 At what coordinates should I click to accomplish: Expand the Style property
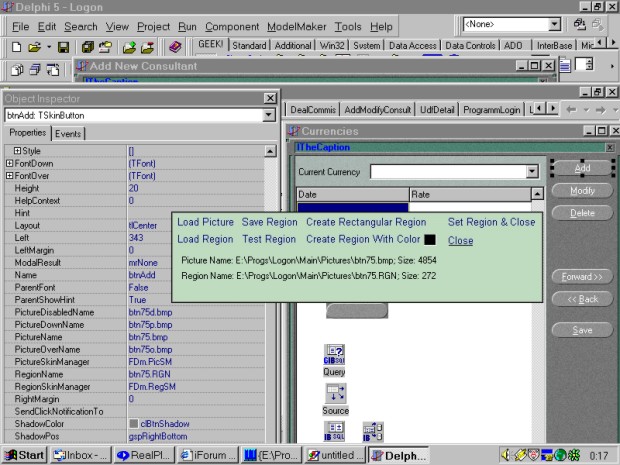17,151
